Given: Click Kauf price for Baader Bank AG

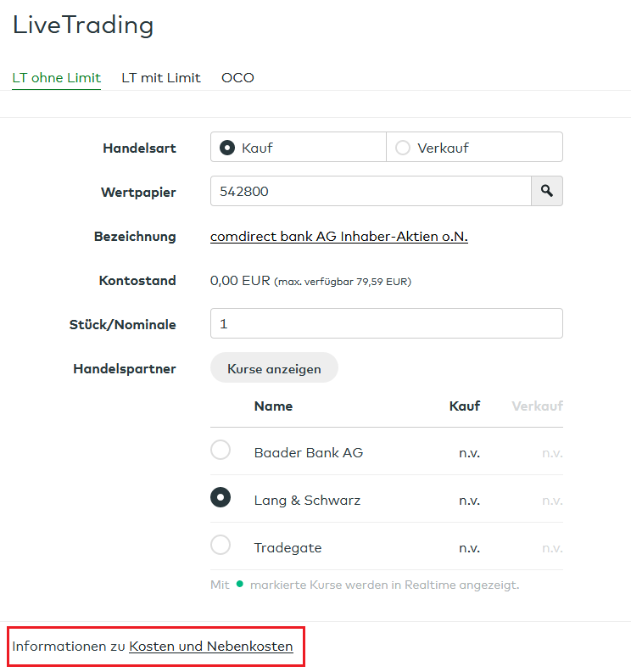Looking at the screenshot, I should (470, 453).
